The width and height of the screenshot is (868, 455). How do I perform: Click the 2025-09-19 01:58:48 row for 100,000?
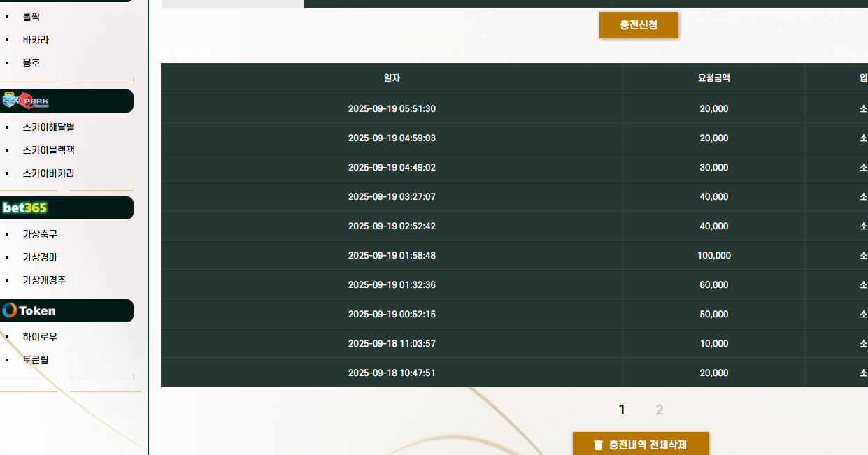(514, 256)
